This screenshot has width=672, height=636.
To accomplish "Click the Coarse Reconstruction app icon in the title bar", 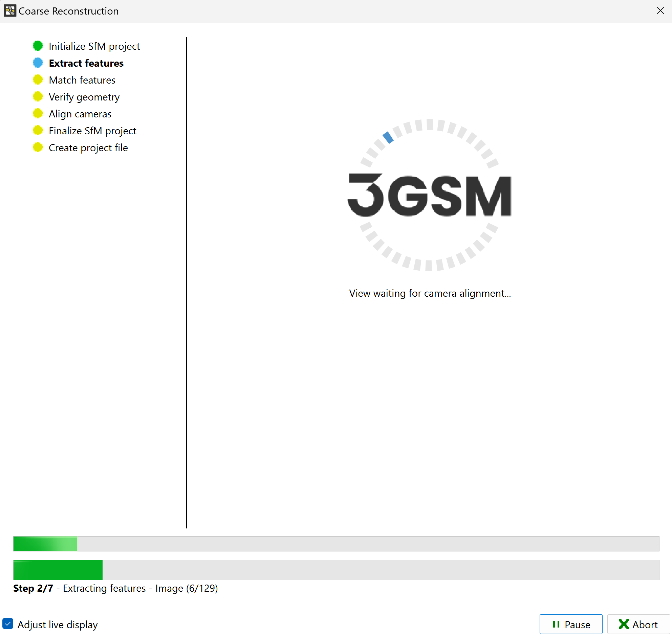I will click(x=10, y=11).
